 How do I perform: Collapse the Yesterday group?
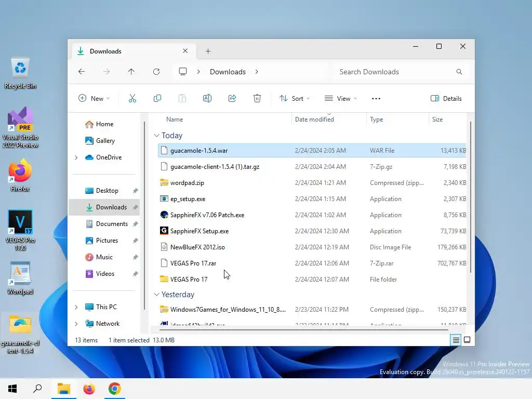point(156,295)
